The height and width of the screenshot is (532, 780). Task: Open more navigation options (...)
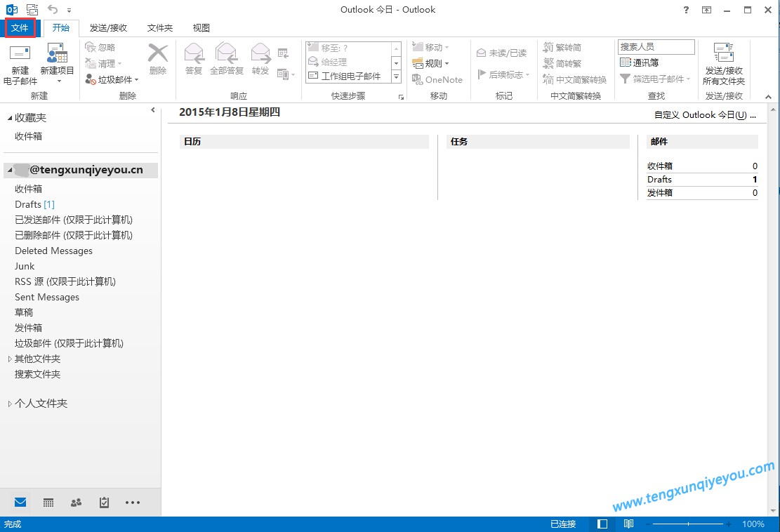132,503
